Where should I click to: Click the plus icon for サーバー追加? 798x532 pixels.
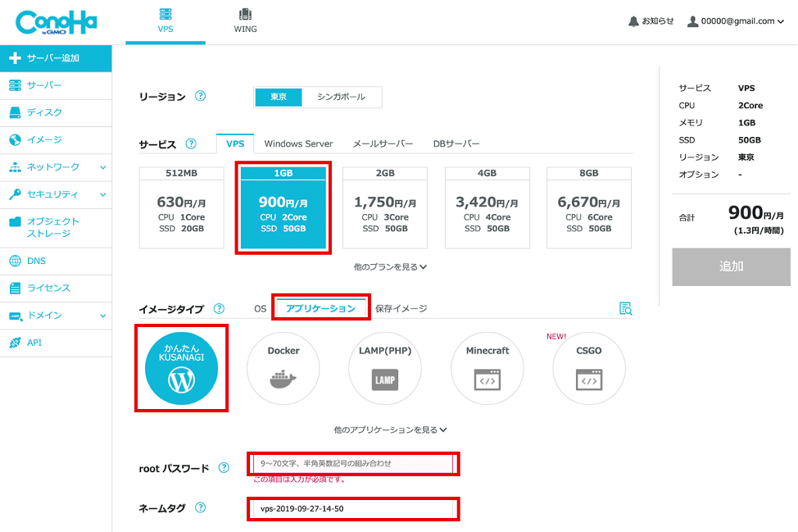tap(16, 58)
